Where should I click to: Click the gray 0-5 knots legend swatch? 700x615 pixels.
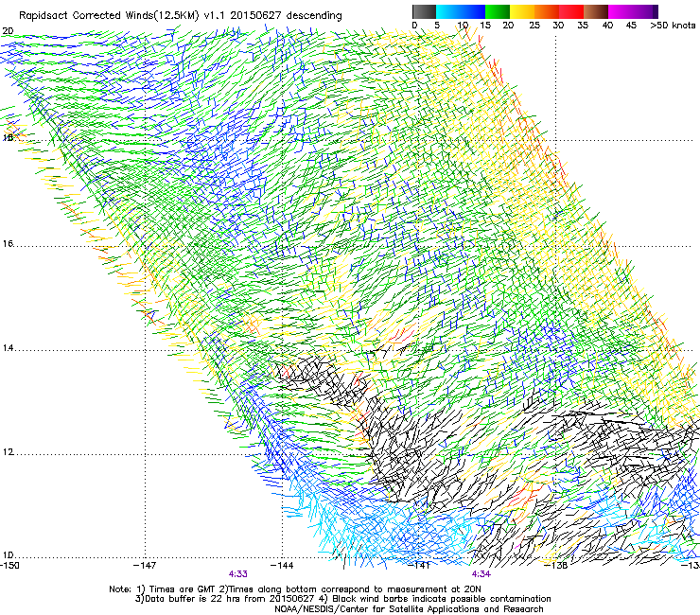pos(424,11)
